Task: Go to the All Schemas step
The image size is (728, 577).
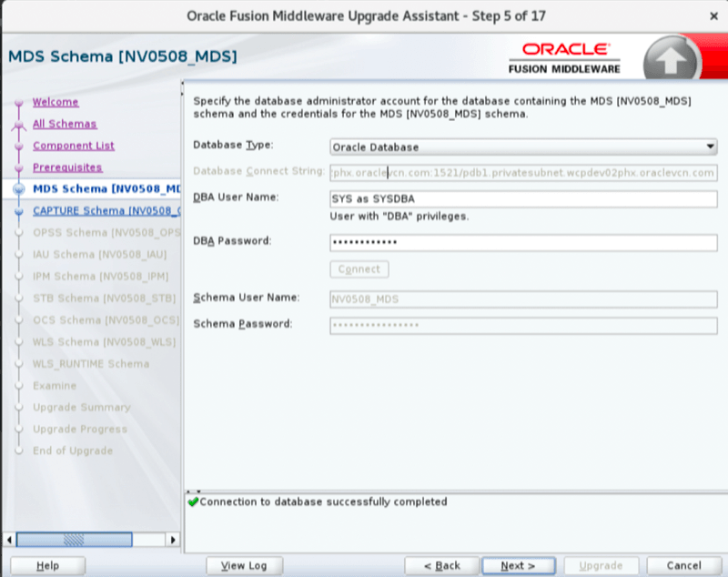Action: (x=65, y=124)
